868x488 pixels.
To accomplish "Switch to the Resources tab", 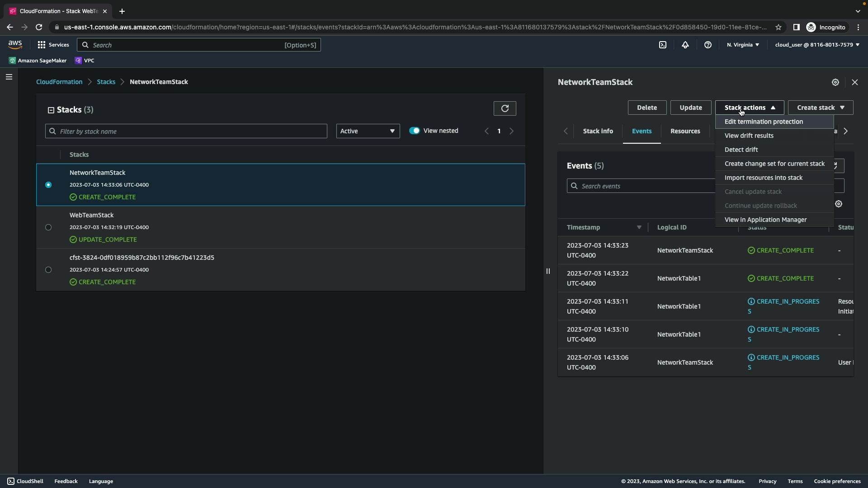I will (685, 131).
